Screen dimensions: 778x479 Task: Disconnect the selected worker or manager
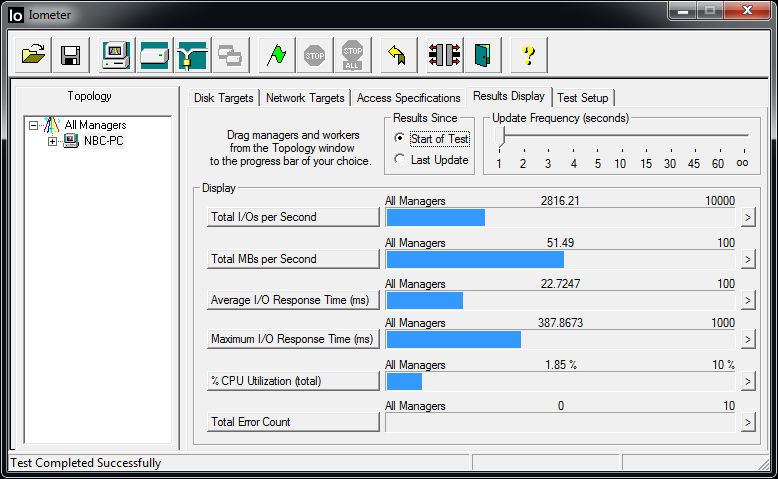[x=445, y=55]
